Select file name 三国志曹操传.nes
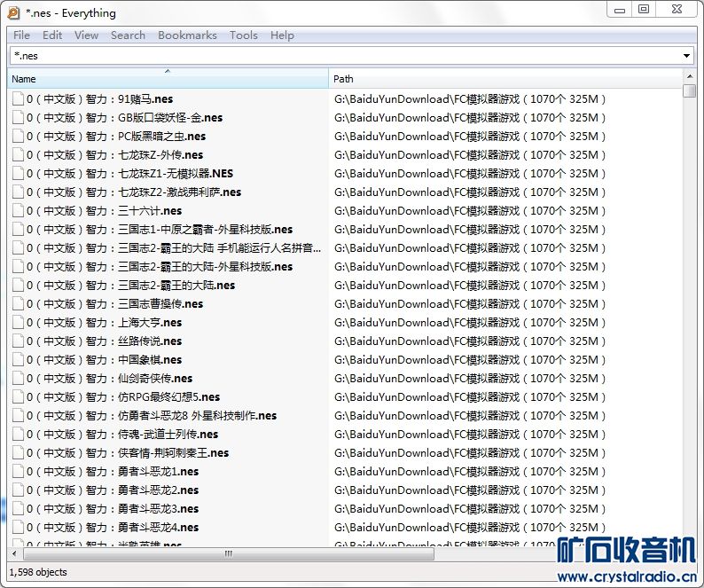The height and width of the screenshot is (588, 704). (114, 304)
